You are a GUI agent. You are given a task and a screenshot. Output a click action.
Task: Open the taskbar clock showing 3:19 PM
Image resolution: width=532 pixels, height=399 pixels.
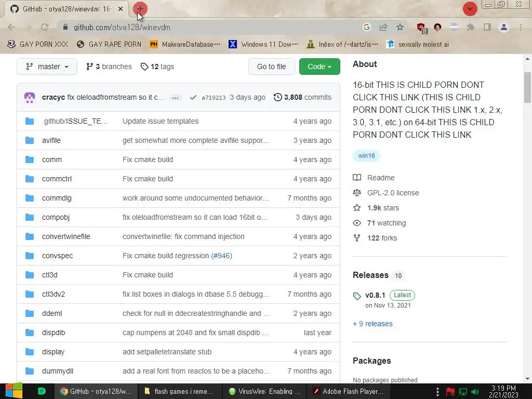[503, 392]
